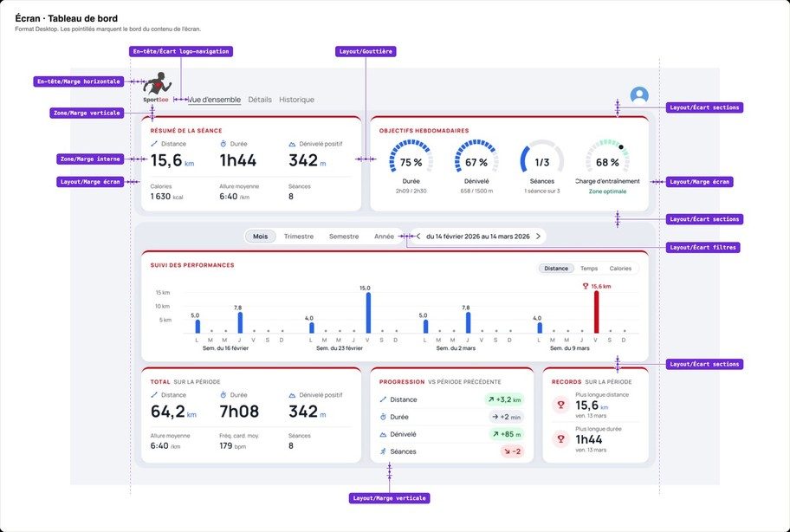790x532 pixels.
Task: Click the date range "du 14 février 2026 au 14 mars 2026"
Action: tap(478, 237)
